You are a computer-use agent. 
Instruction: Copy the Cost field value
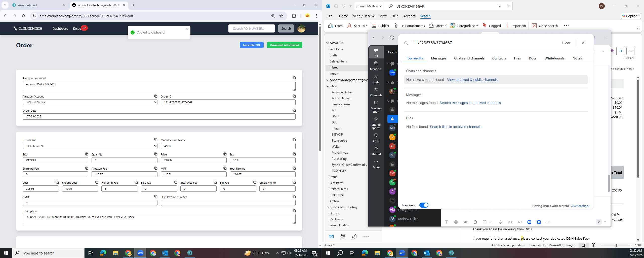coord(57,182)
